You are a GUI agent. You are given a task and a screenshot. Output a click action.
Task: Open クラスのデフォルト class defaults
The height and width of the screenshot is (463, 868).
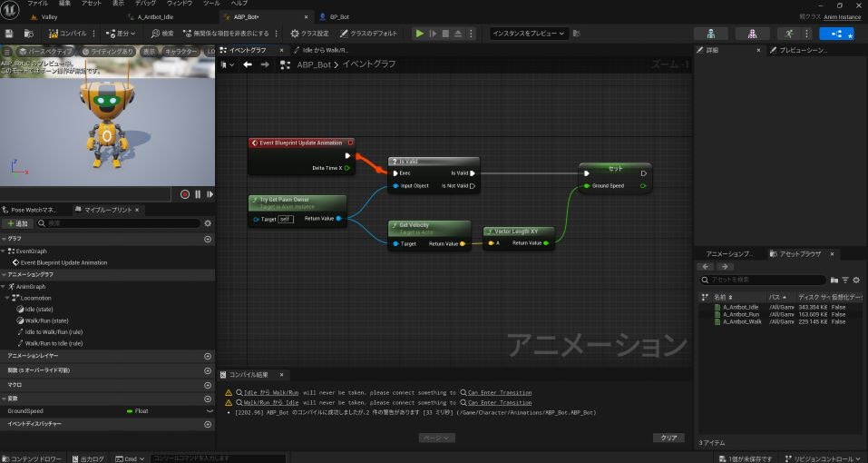coord(368,34)
